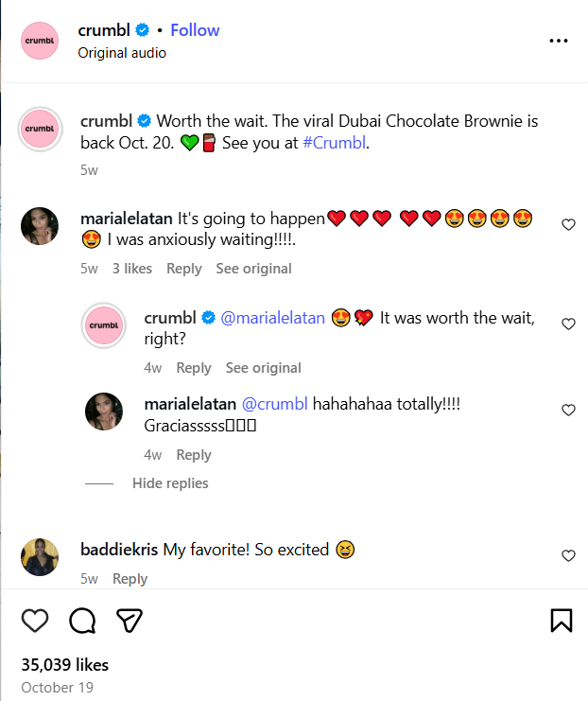Save post with bookmark icon
This screenshot has width=588, height=701.
[561, 620]
